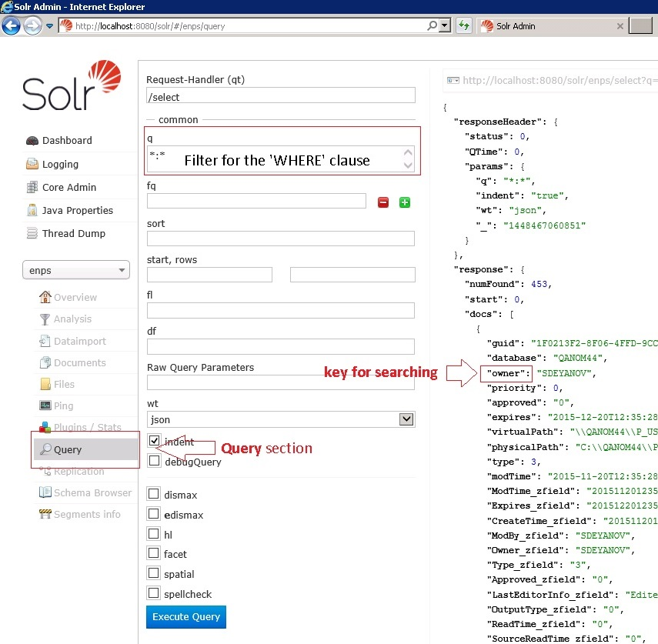Open the Schema Browser link text

pyautogui.click(x=93, y=492)
